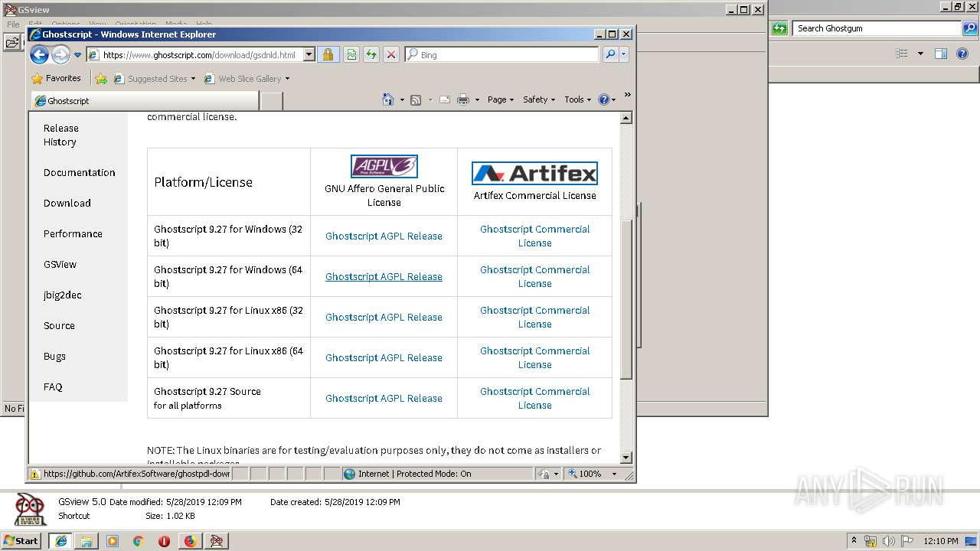Click Help icon in right window toolbar

963,54
